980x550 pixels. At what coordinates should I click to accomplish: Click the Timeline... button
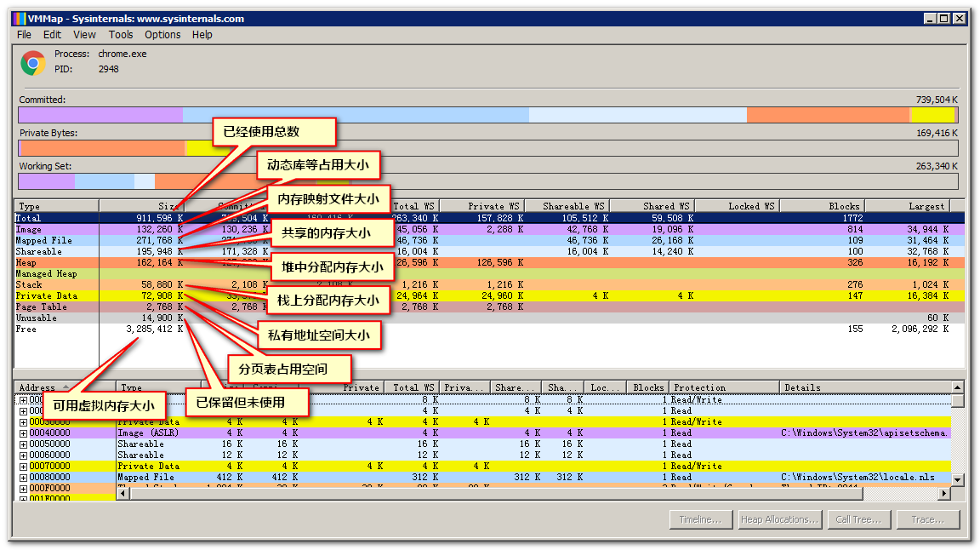click(701, 519)
